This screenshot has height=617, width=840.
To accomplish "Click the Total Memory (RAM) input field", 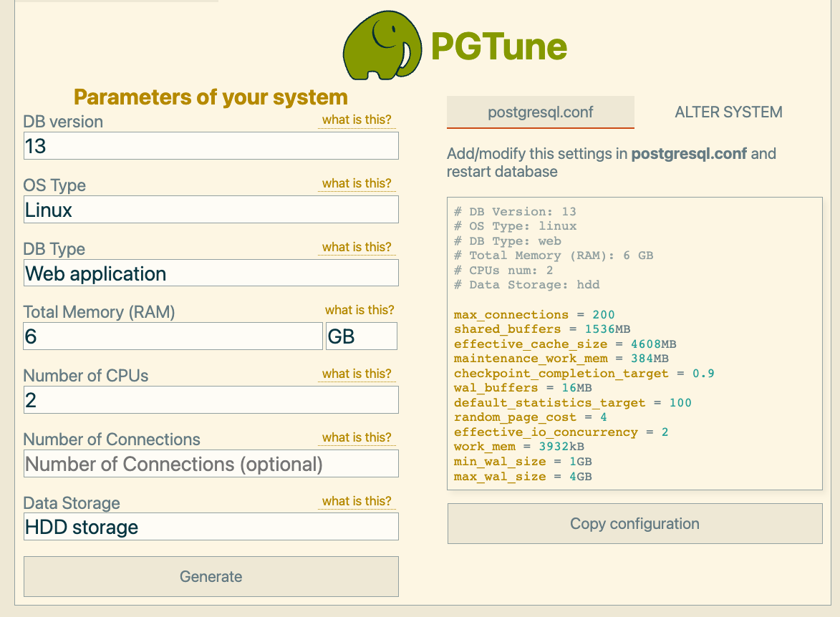I will coord(173,336).
